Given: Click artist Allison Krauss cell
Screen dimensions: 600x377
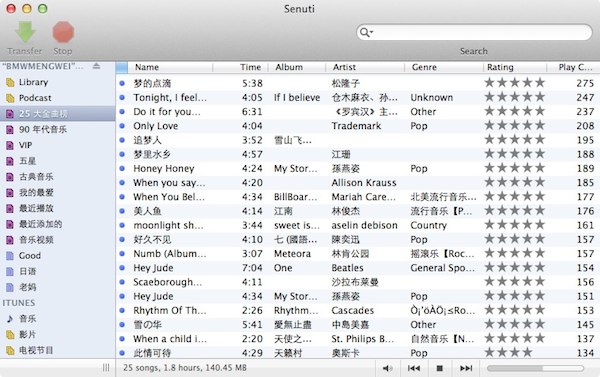Looking at the screenshot, I should click(x=364, y=183).
